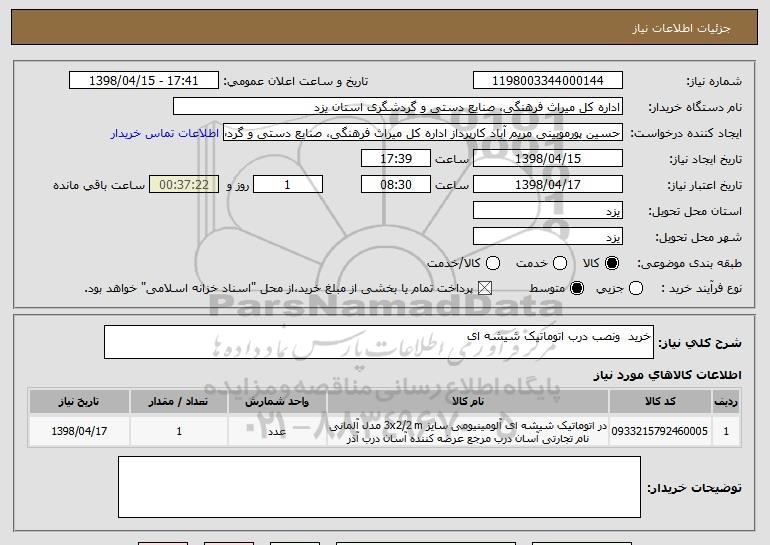
Task: Click the ایجاد کننده درخواست field
Action: click(x=423, y=133)
